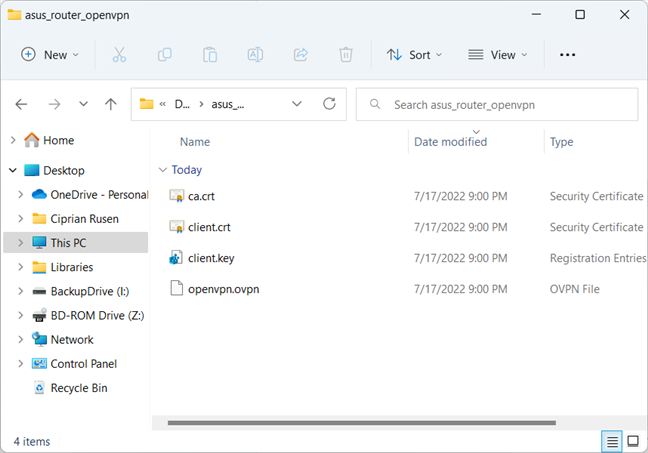648x453 pixels.
Task: Click the Paste clipboard icon
Action: (x=209, y=55)
